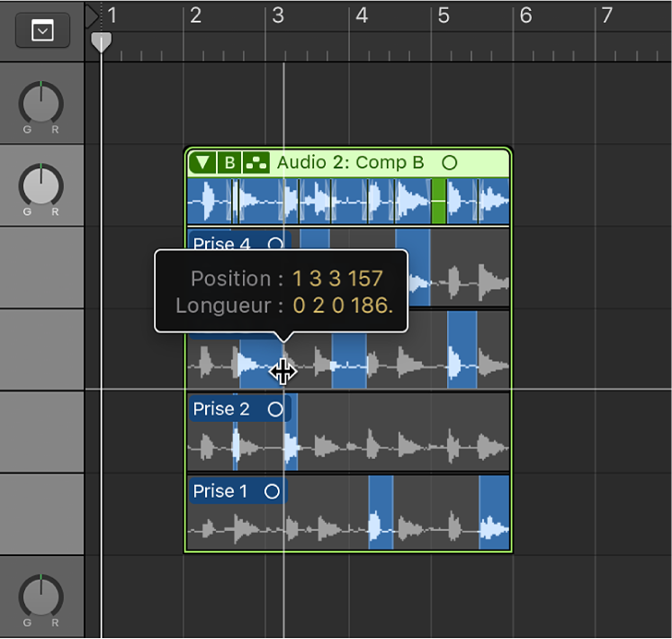
Task: Click bar 7 in the ruler
Action: 607,15
